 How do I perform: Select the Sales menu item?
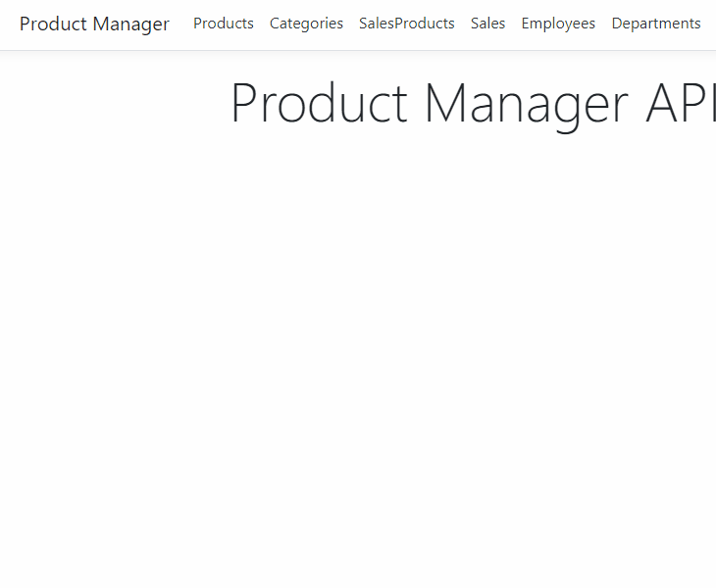point(487,24)
